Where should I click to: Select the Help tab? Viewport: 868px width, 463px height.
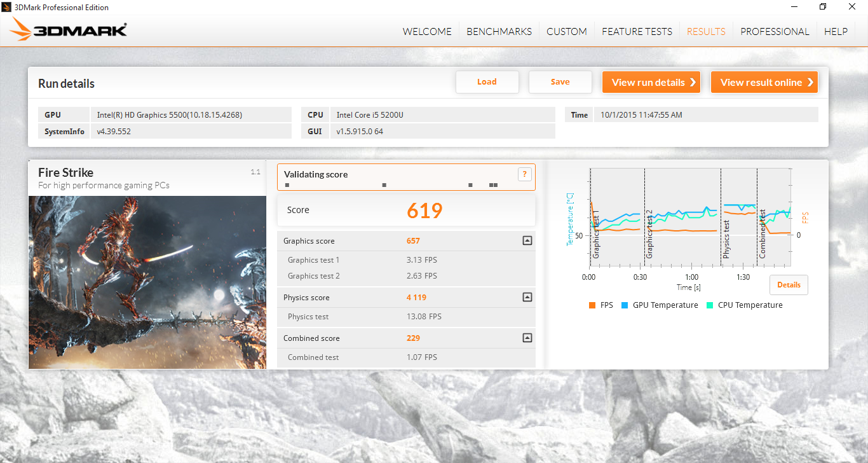[836, 32]
